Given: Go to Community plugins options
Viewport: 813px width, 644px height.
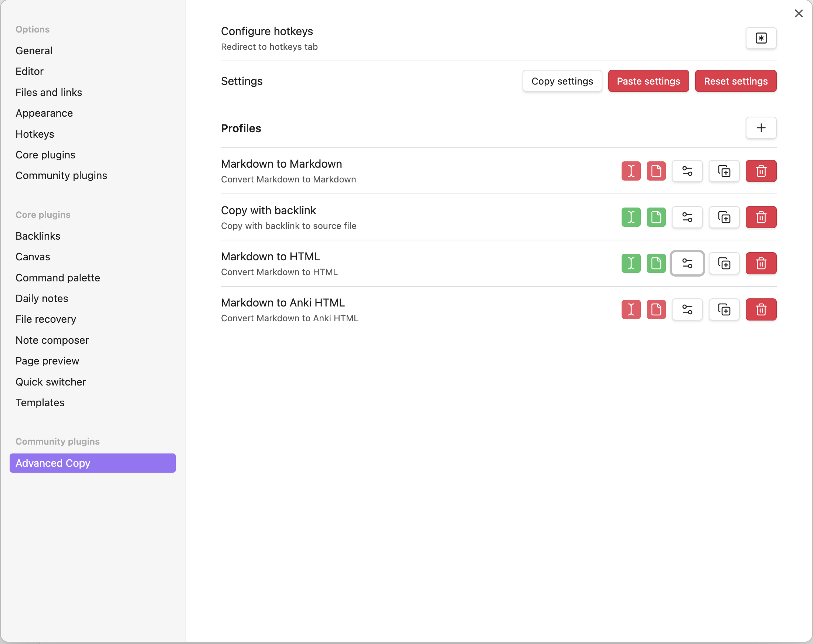Looking at the screenshot, I should click(61, 176).
